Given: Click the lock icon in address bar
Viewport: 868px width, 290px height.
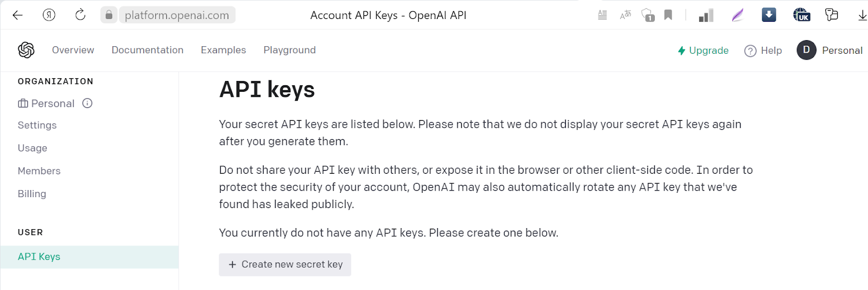Looking at the screenshot, I should point(109,15).
